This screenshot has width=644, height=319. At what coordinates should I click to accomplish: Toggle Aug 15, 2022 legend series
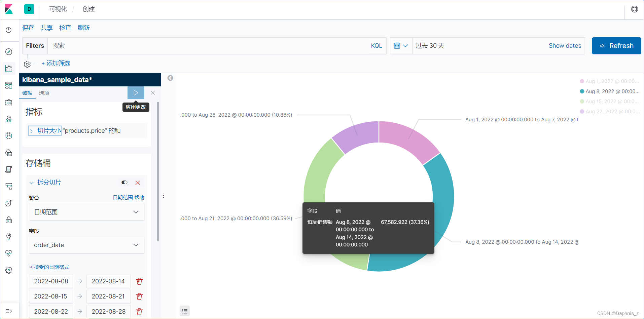point(610,102)
